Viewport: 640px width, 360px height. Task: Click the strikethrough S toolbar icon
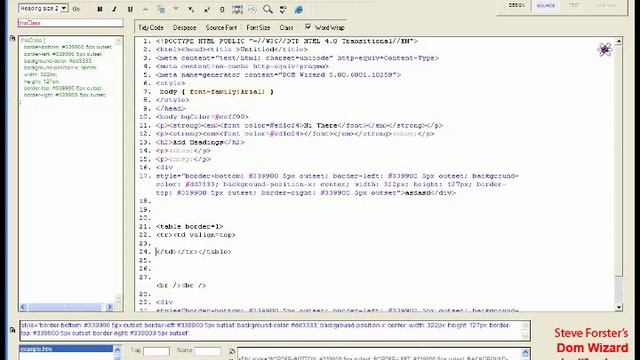tap(222, 9)
